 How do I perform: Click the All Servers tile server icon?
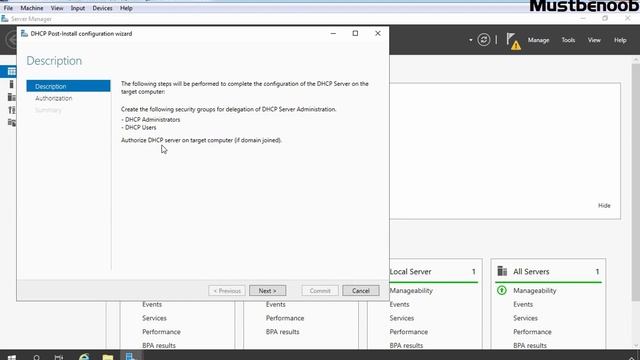502,271
